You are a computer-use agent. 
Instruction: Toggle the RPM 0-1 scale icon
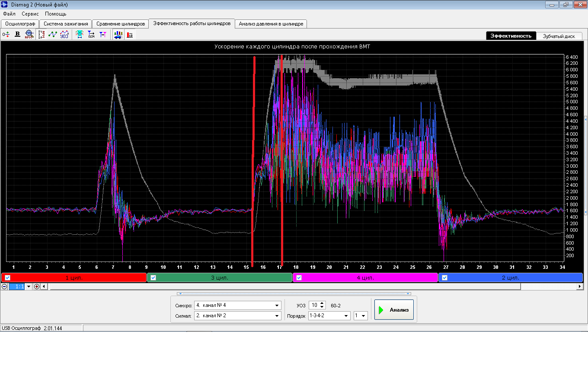coord(42,35)
